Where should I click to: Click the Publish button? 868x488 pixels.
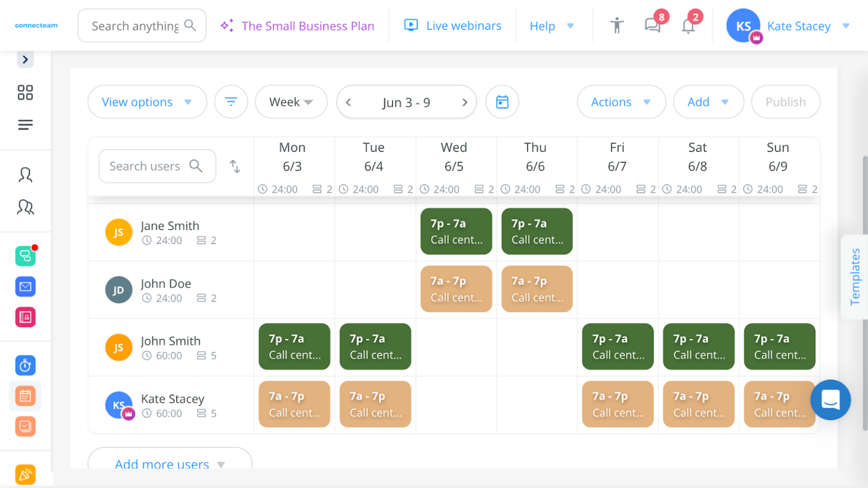785,102
